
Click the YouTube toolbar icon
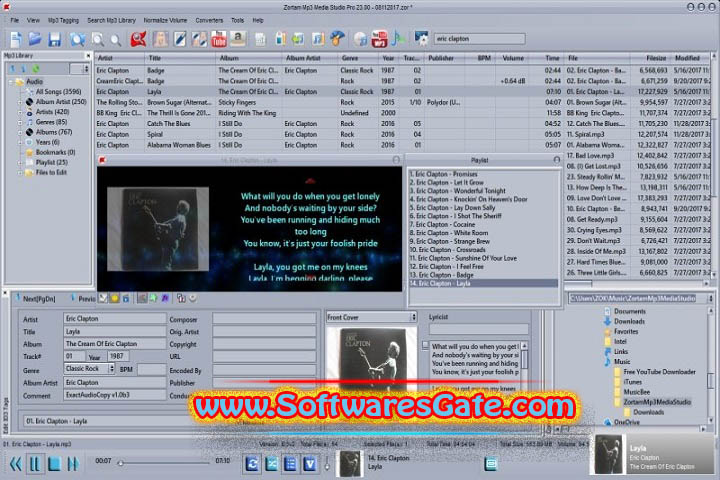(219, 40)
